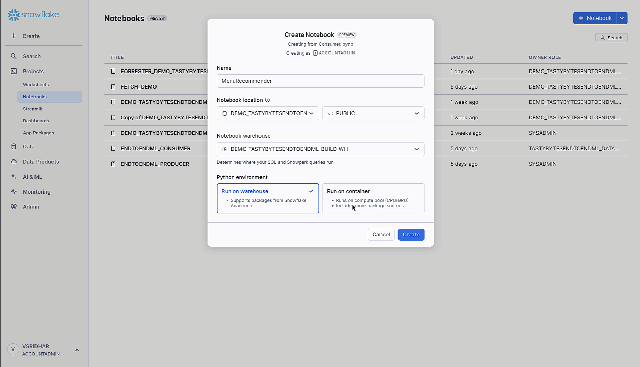
Task: Open the Notebook warehouse dropdown
Action: (x=320, y=149)
